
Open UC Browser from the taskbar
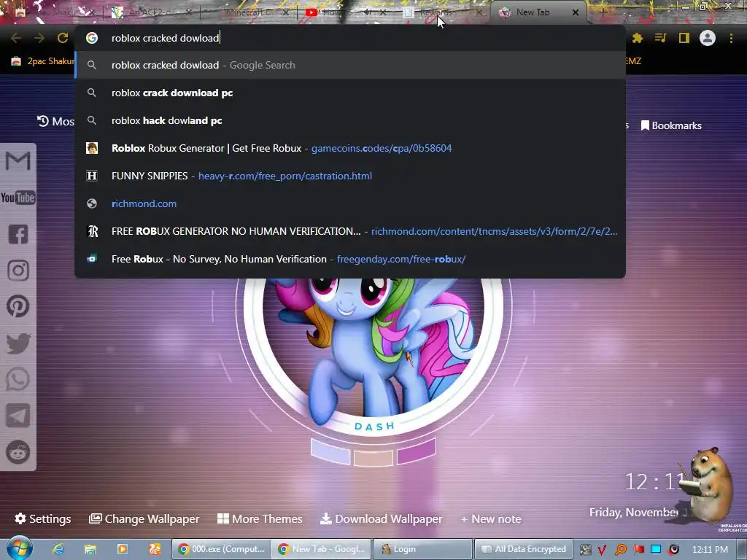[155, 549]
